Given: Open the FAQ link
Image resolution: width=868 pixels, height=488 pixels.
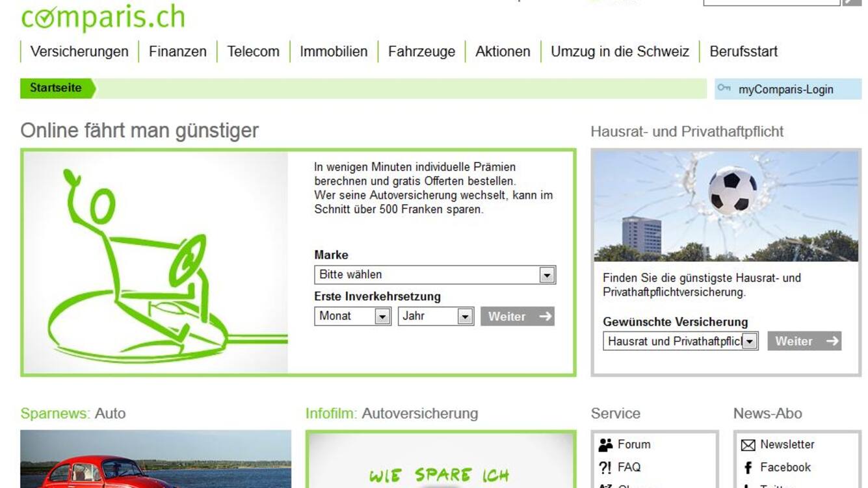Looking at the screenshot, I should 629,467.
